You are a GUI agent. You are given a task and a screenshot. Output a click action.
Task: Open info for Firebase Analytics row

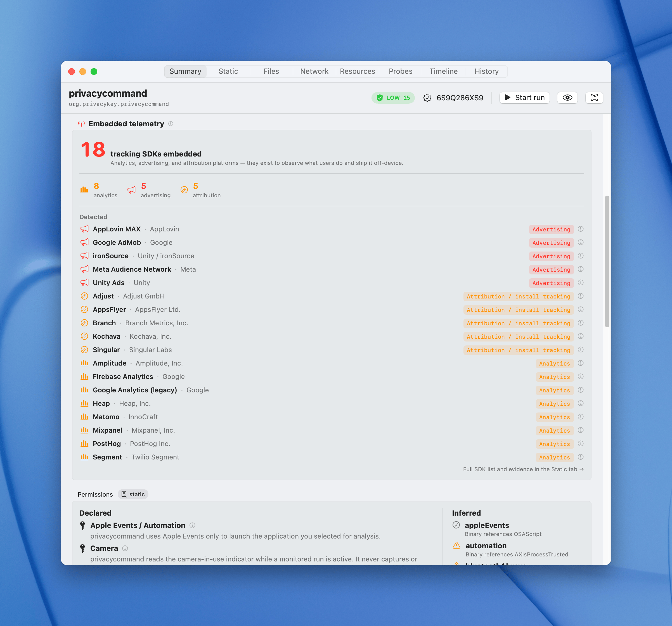[580, 376]
